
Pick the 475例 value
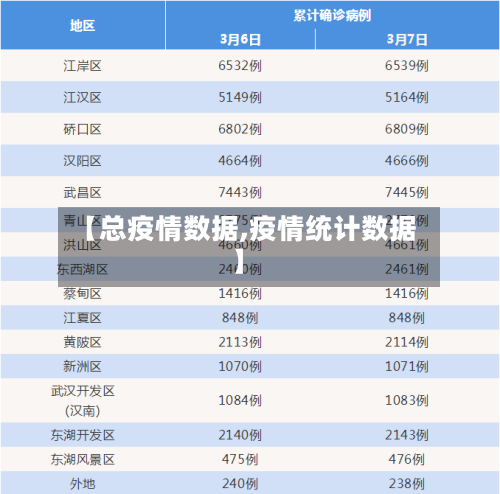tap(240, 460)
